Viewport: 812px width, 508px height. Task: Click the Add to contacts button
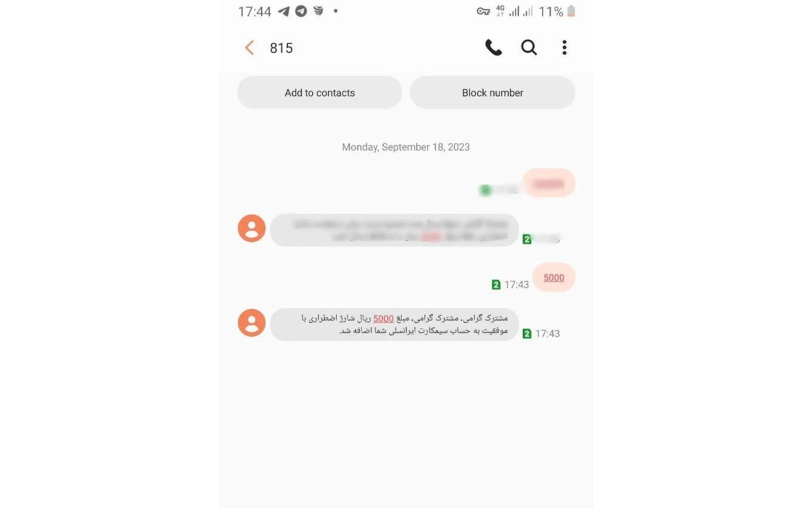(319, 92)
